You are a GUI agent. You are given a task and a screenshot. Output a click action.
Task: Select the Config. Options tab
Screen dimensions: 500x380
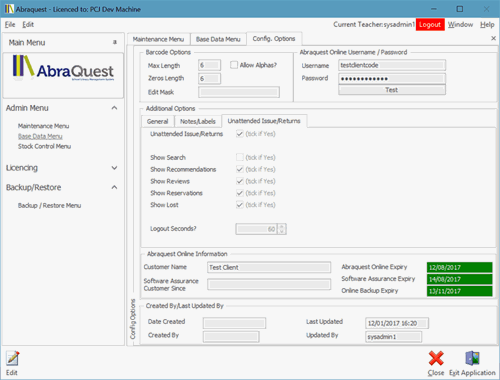274,39
